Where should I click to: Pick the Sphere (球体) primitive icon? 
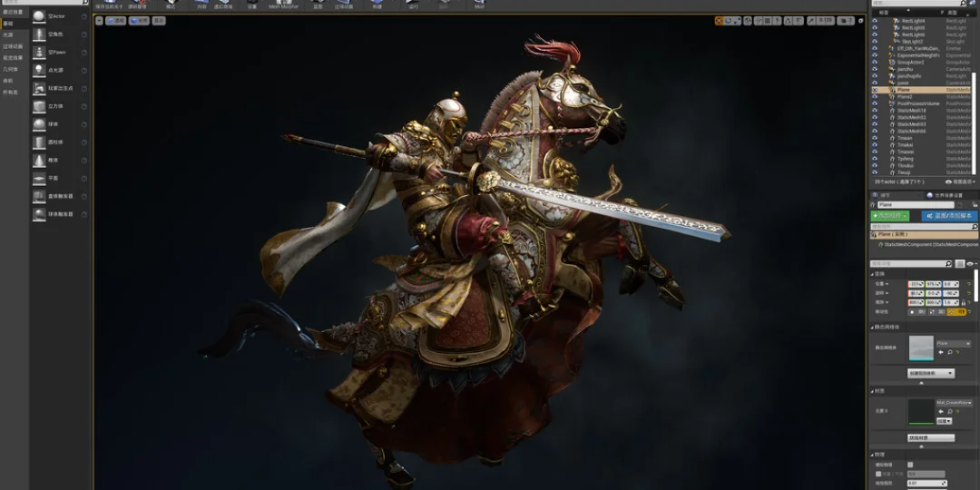(x=39, y=124)
